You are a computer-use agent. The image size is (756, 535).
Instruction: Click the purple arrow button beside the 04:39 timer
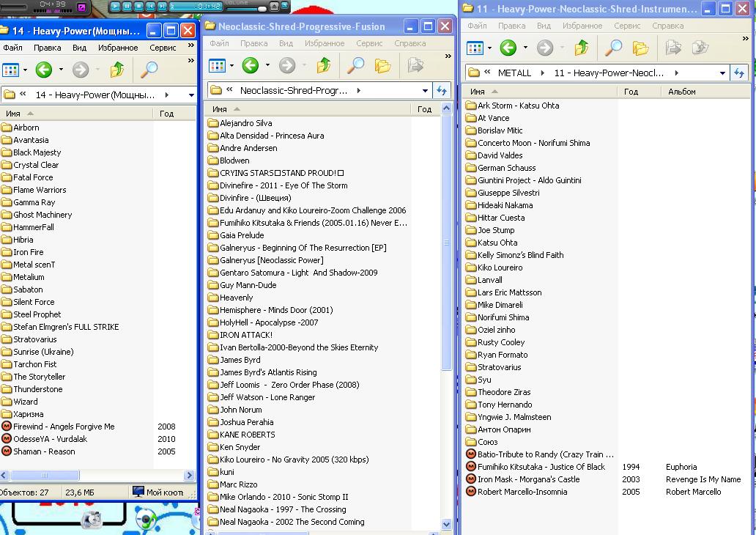[81, 7]
